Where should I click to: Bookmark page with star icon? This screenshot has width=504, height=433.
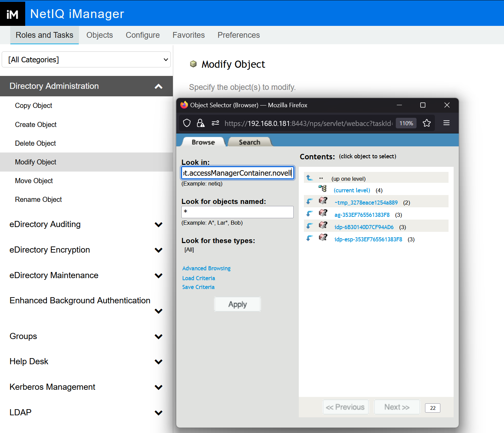pos(426,123)
